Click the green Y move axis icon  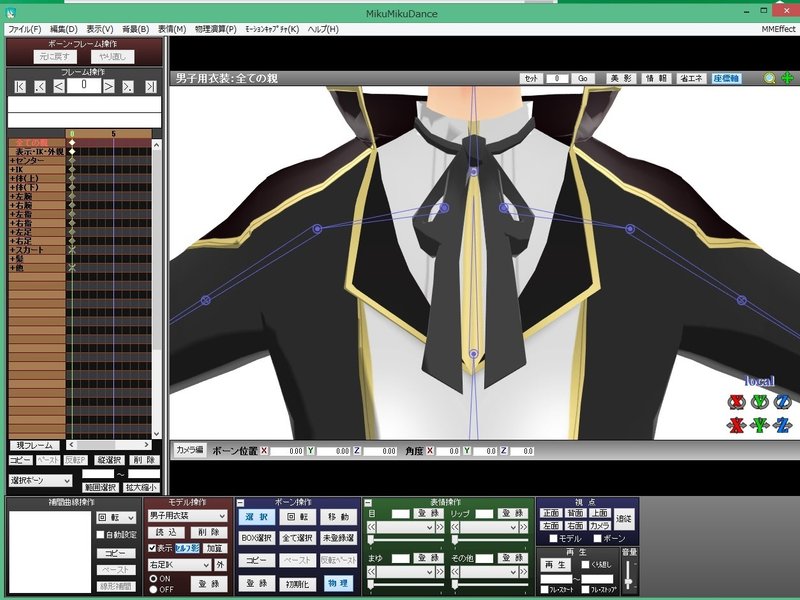coord(760,425)
